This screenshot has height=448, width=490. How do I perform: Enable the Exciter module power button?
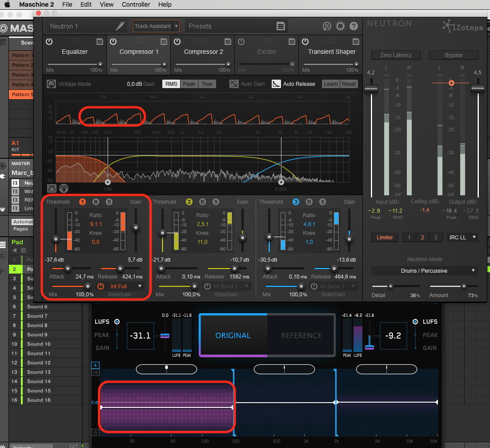(241, 41)
